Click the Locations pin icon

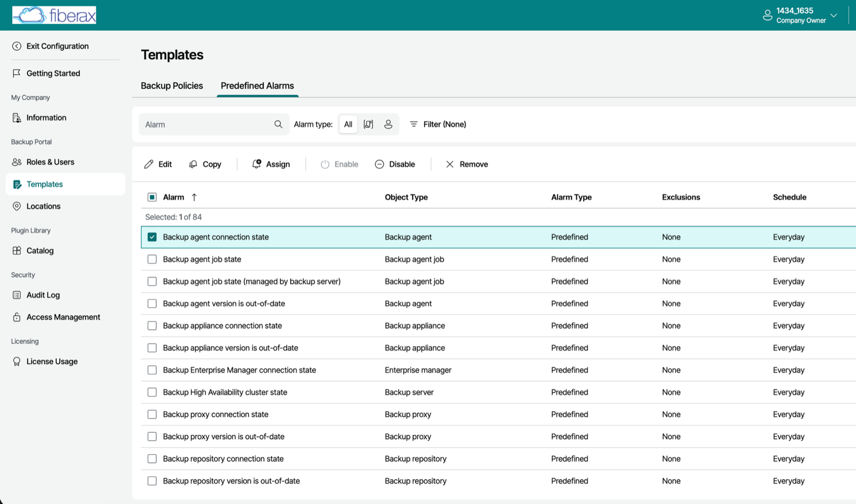click(x=17, y=206)
